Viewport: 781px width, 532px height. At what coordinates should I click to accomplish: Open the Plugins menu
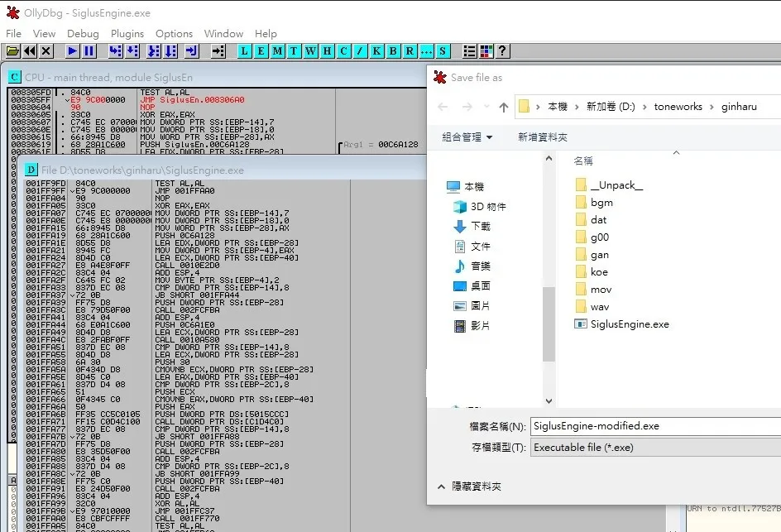(127, 34)
